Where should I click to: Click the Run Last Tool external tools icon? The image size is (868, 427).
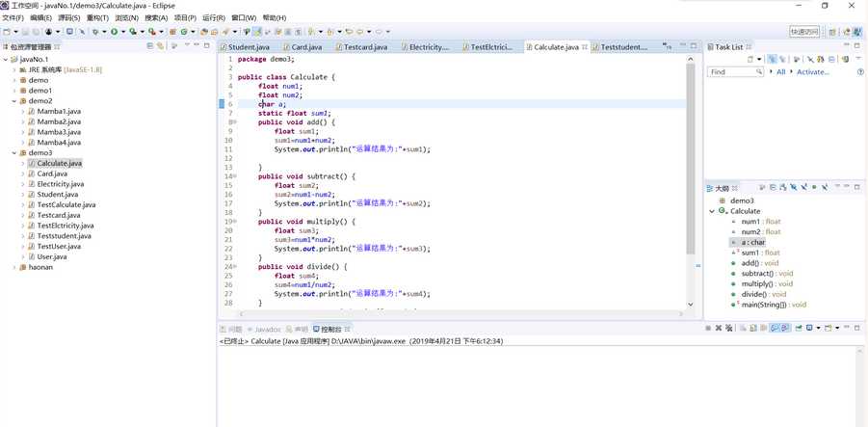[150, 32]
